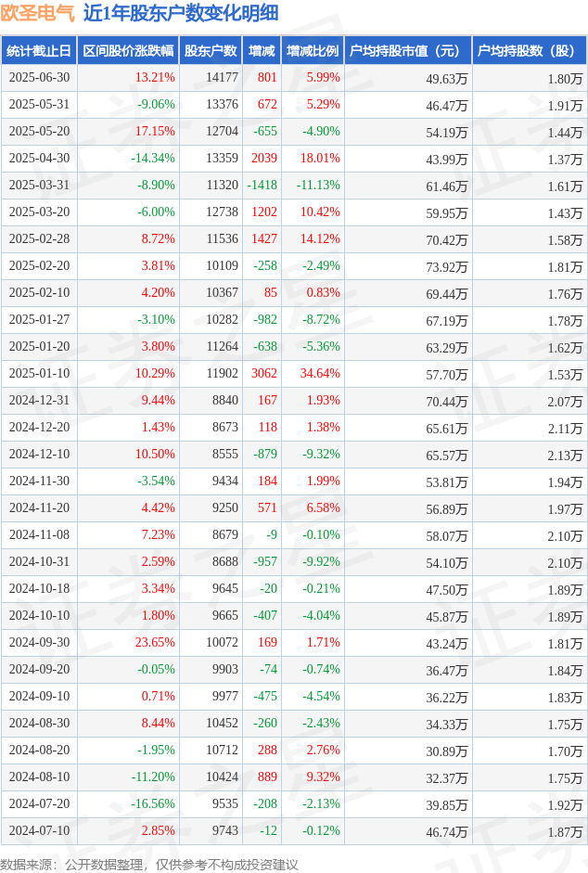588x873 pixels.
Task: Click shareholder count 14177
Action: coord(222,77)
